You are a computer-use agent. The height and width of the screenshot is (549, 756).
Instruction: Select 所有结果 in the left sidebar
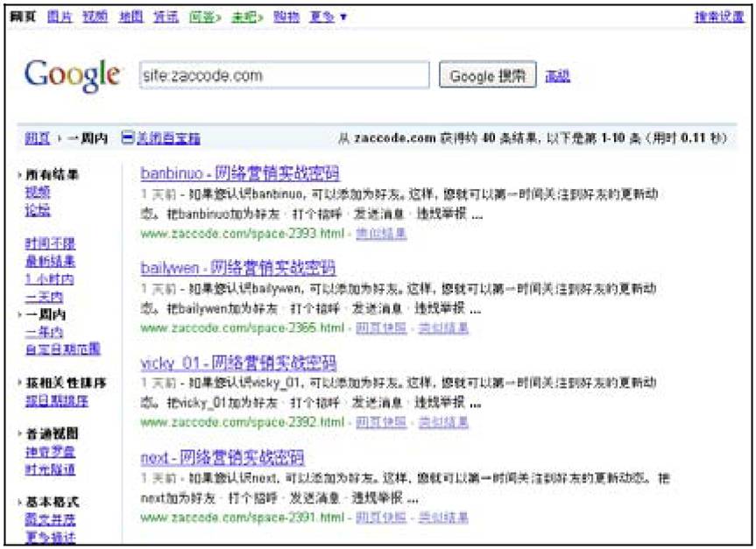[x=52, y=174]
